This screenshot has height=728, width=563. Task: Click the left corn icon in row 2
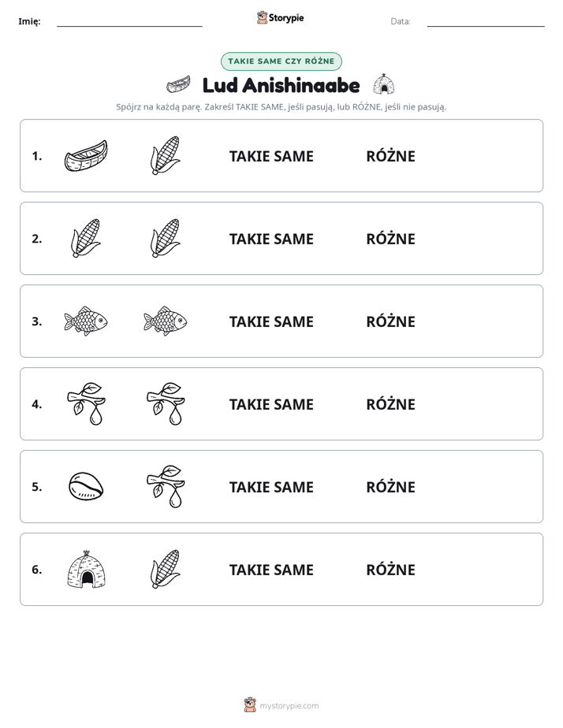tap(86, 238)
